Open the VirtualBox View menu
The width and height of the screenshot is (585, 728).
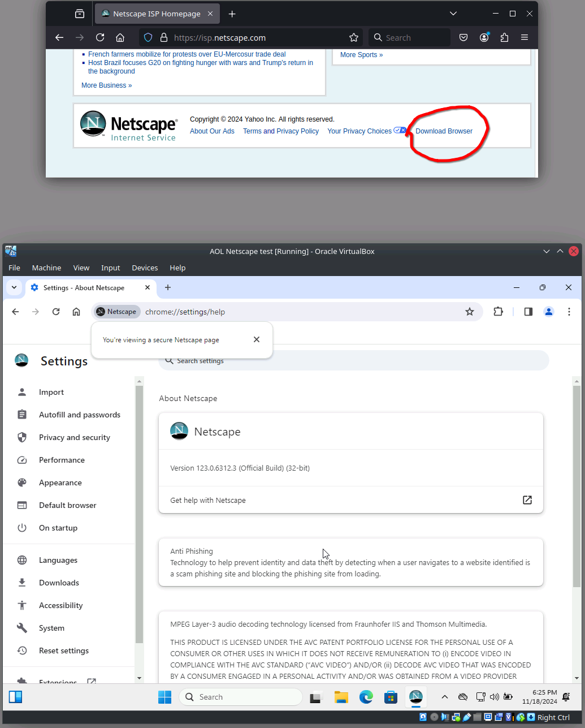(x=81, y=268)
